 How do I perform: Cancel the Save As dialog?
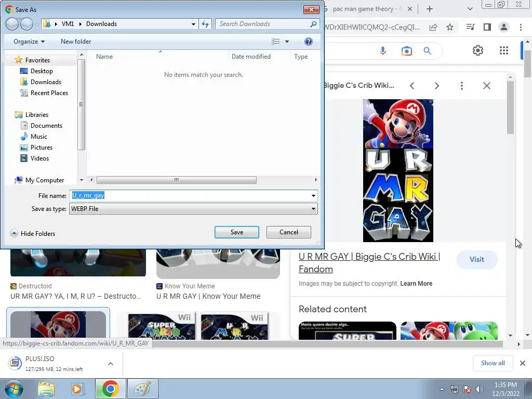click(289, 232)
